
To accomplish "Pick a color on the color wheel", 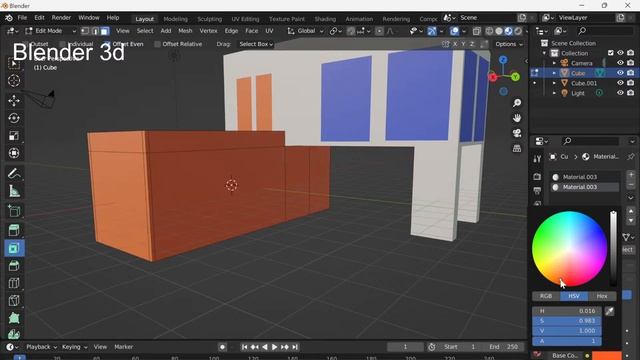I will pos(569,249).
